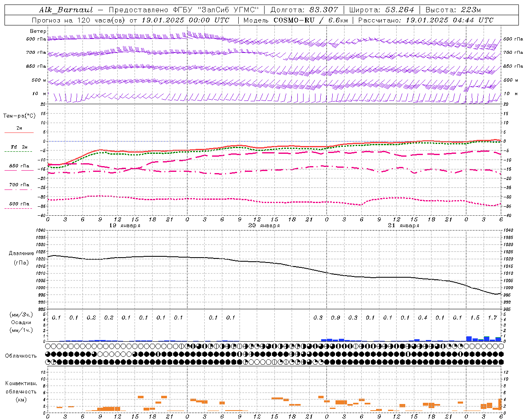Click 995 on the right pressure axis

507,295
